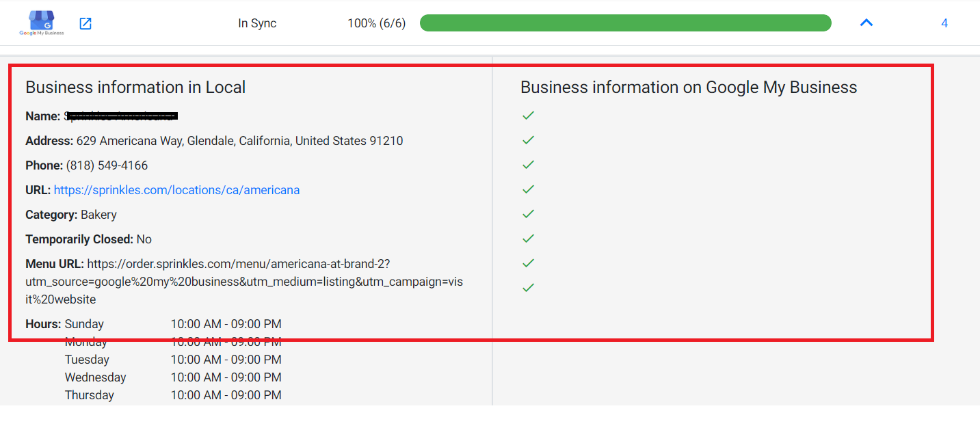Click the In Sync status text
The height and width of the screenshot is (443, 980).
[257, 23]
